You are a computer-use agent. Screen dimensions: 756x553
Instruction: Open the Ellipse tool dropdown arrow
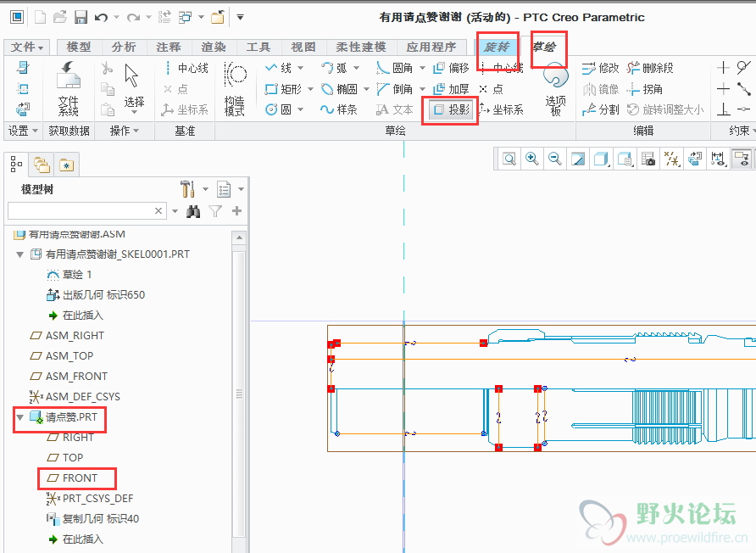366,89
